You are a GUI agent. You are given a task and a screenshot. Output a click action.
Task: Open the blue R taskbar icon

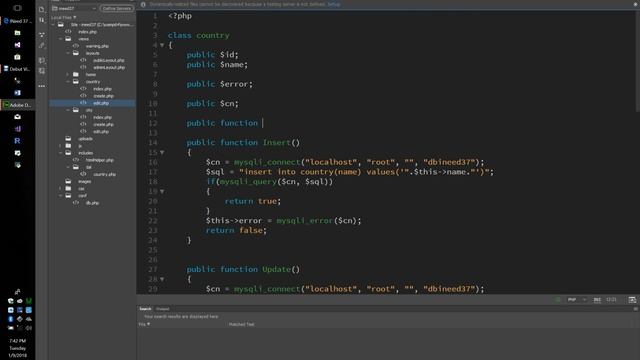17,141
